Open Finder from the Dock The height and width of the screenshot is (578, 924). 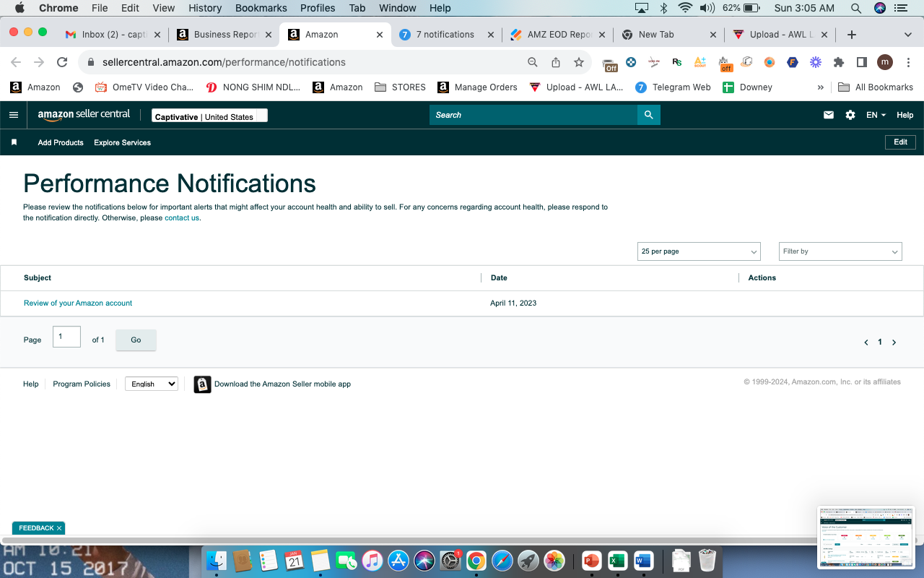pos(217,560)
